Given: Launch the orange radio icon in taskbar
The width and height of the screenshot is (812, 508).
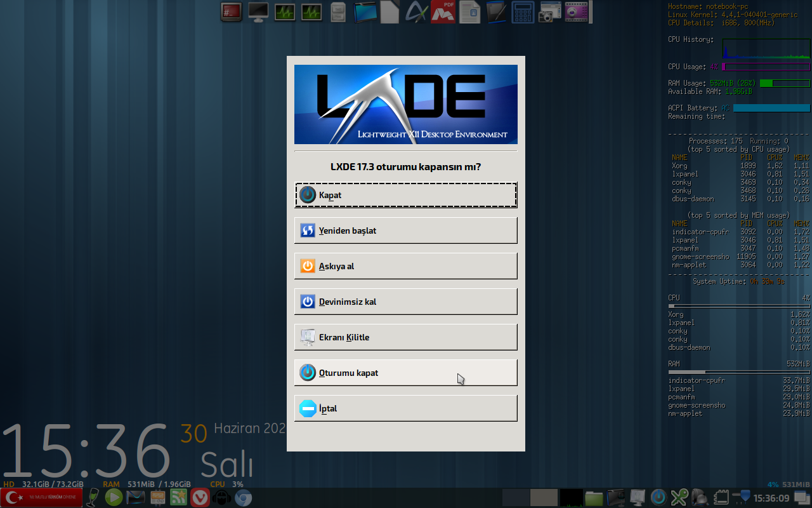Looking at the screenshot, I should [x=157, y=498].
